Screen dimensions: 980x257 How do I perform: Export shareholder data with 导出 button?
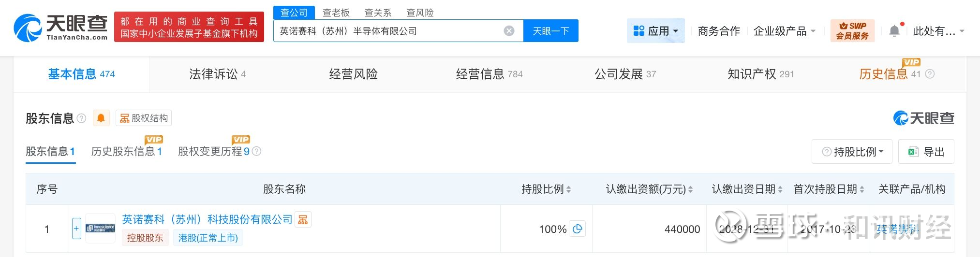[x=926, y=152]
